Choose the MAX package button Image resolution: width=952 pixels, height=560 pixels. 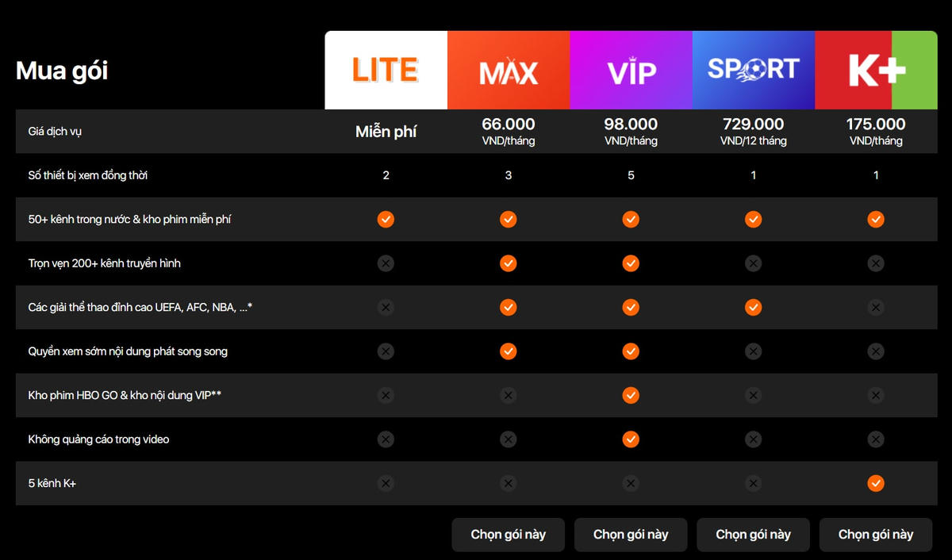point(509,535)
